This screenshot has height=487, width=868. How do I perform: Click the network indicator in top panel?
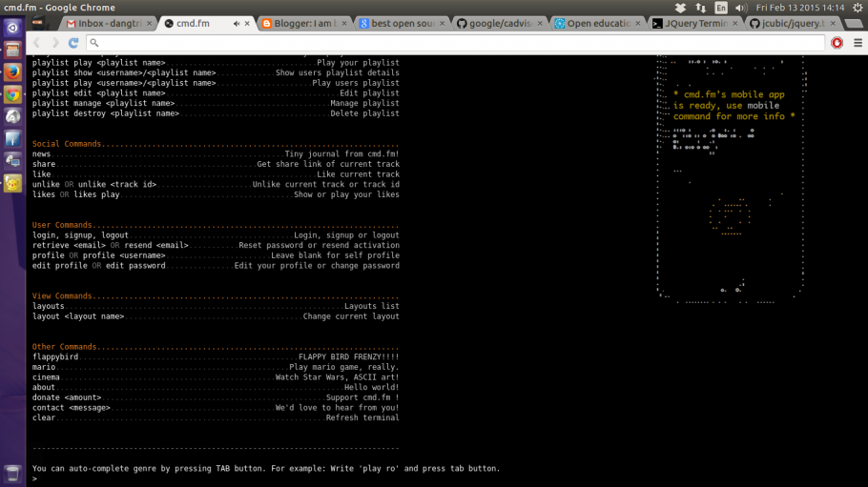pyautogui.click(x=702, y=8)
